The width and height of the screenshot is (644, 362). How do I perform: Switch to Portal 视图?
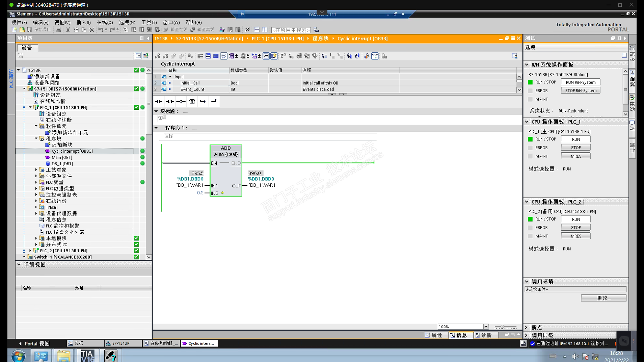pos(34,343)
